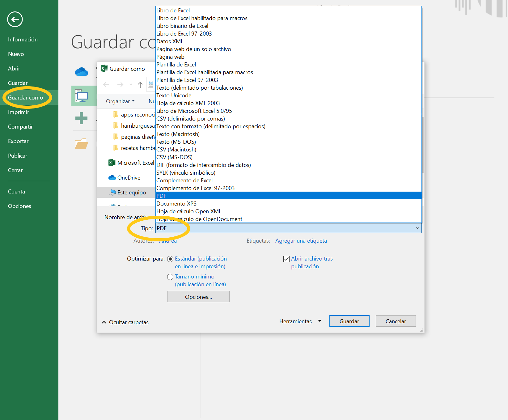The width and height of the screenshot is (508, 420).
Task: Choose Tamaño mínimo radio button
Action: click(170, 277)
